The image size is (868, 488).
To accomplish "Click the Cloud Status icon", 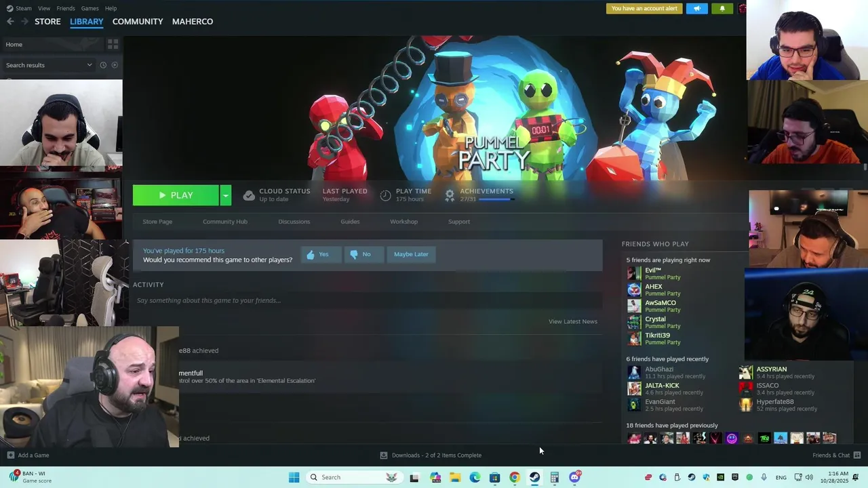I will pyautogui.click(x=249, y=195).
